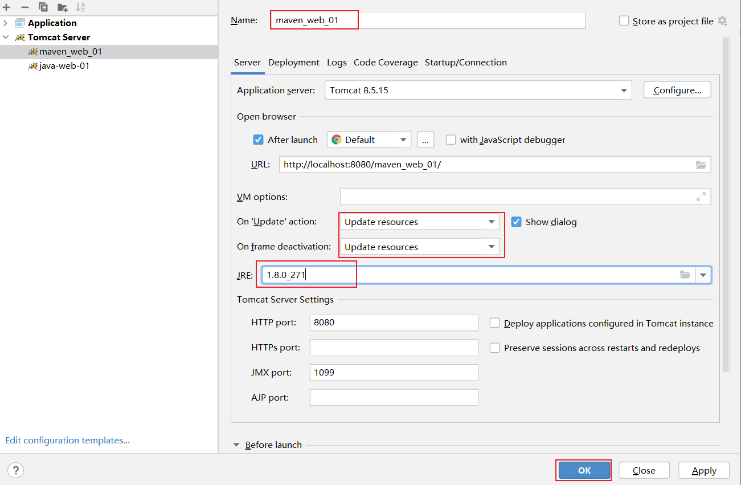
Task: Open Edit configuration templates link
Action: 67,440
